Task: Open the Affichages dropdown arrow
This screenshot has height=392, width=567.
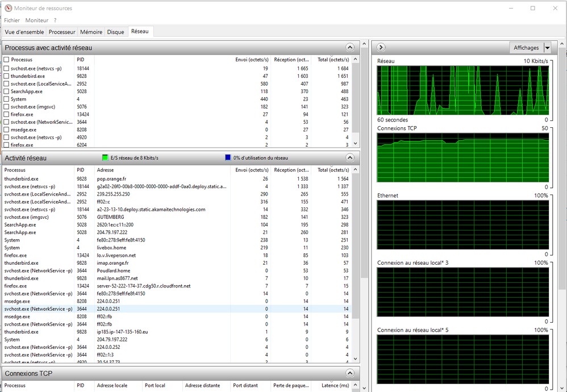Action: click(547, 48)
